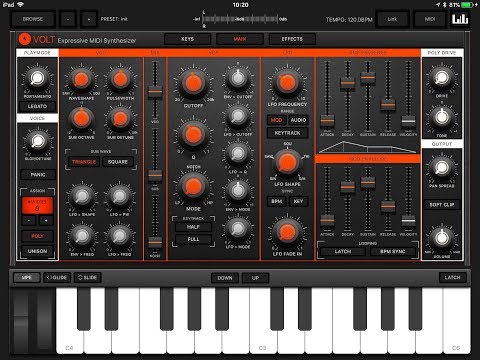
Task: Toggle LFO KEY sync button
Action: (x=298, y=201)
